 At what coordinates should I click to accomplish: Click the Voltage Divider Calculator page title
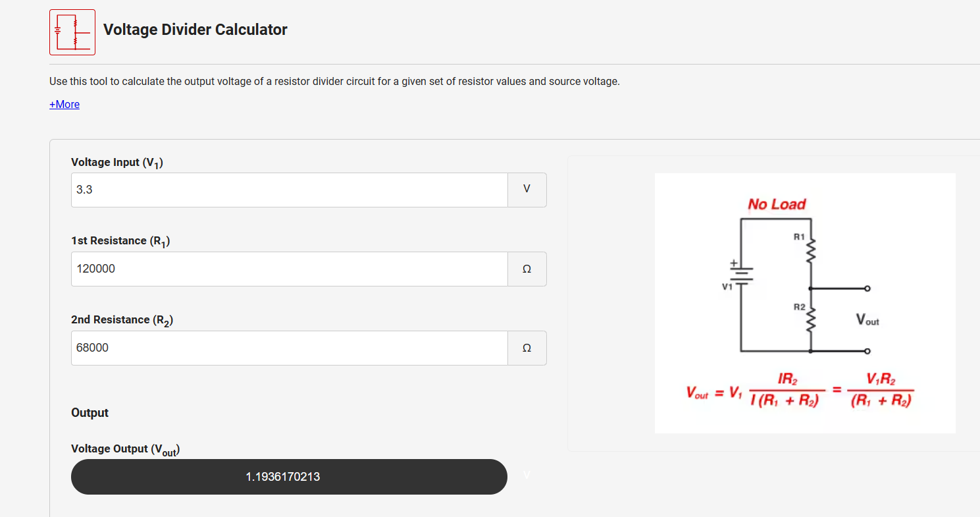click(195, 30)
